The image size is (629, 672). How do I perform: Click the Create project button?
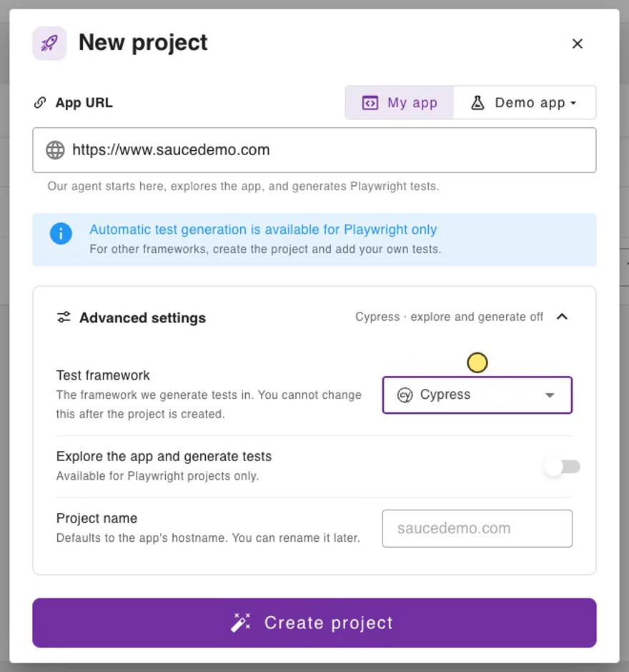click(314, 623)
